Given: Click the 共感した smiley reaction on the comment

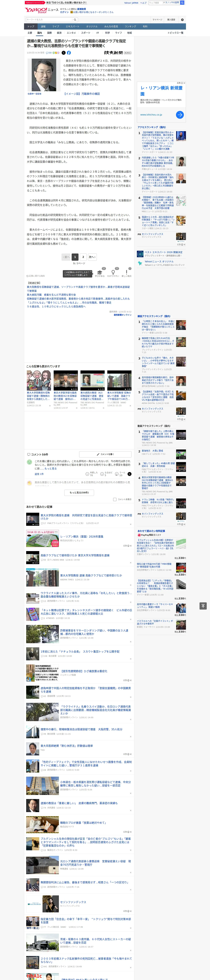Looking at the screenshot, I should [87, 474].
